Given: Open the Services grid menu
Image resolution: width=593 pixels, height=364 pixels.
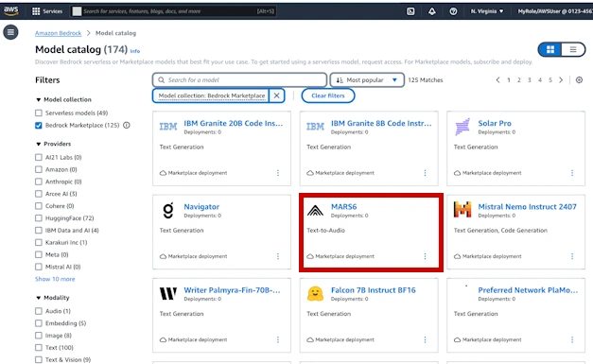Looking at the screenshot, I should (x=47, y=11).
